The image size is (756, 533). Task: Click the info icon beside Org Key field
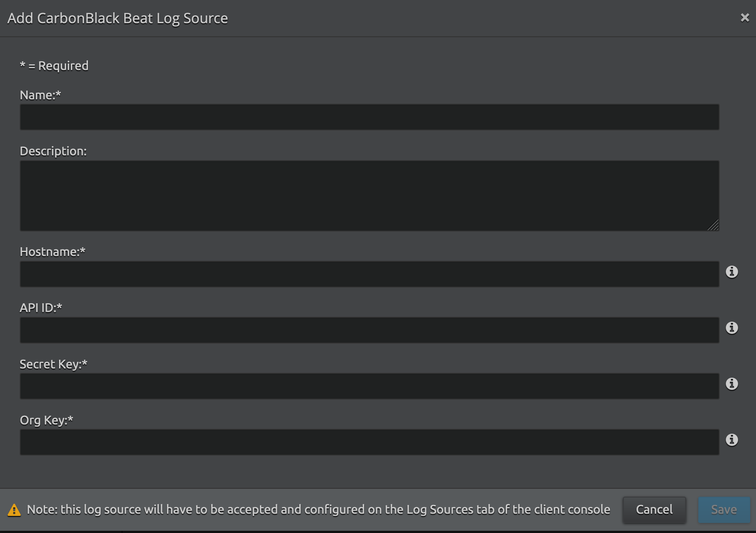pyautogui.click(x=731, y=440)
